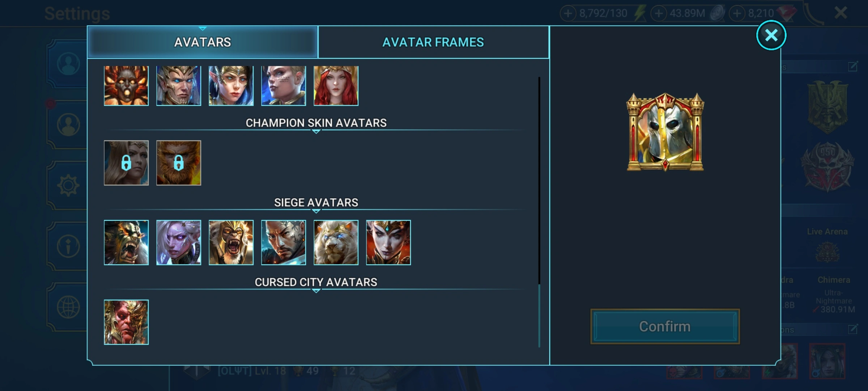Select the locked monkey king skin avatar
The image size is (868, 391).
click(x=179, y=163)
